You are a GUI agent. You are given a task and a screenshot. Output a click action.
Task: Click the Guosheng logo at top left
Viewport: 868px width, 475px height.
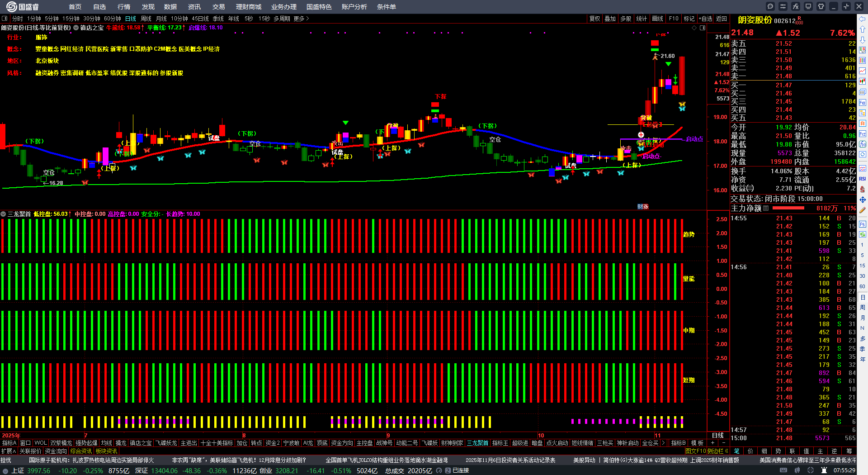point(23,7)
